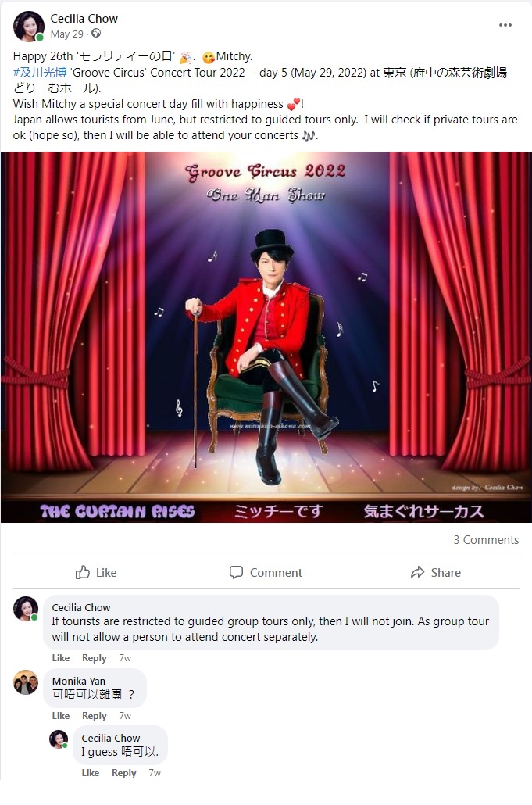
Task: Like the 'I guess 唔可以' reply
Action: click(91, 773)
